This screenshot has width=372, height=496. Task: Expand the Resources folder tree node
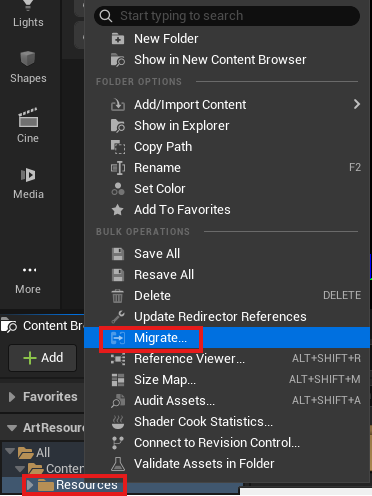pos(30,485)
